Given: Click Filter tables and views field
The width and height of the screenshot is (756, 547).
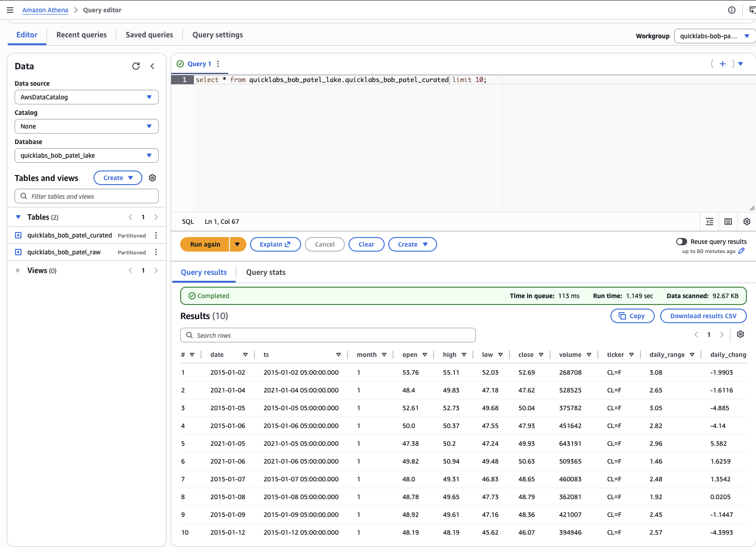Looking at the screenshot, I should pos(87,196).
